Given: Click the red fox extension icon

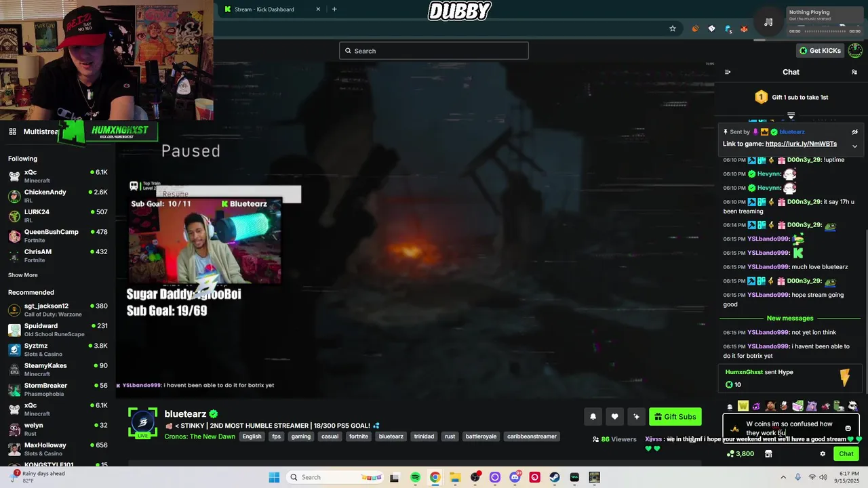Looking at the screenshot, I should click(744, 28).
